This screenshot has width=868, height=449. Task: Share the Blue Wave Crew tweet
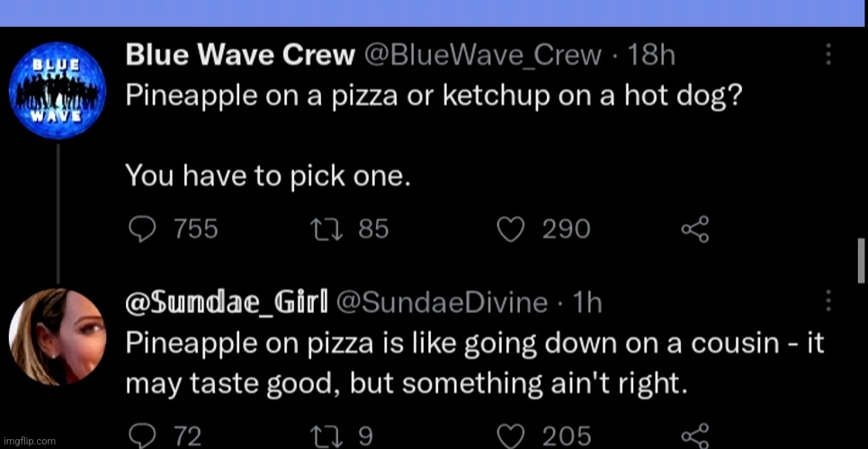[x=694, y=229]
